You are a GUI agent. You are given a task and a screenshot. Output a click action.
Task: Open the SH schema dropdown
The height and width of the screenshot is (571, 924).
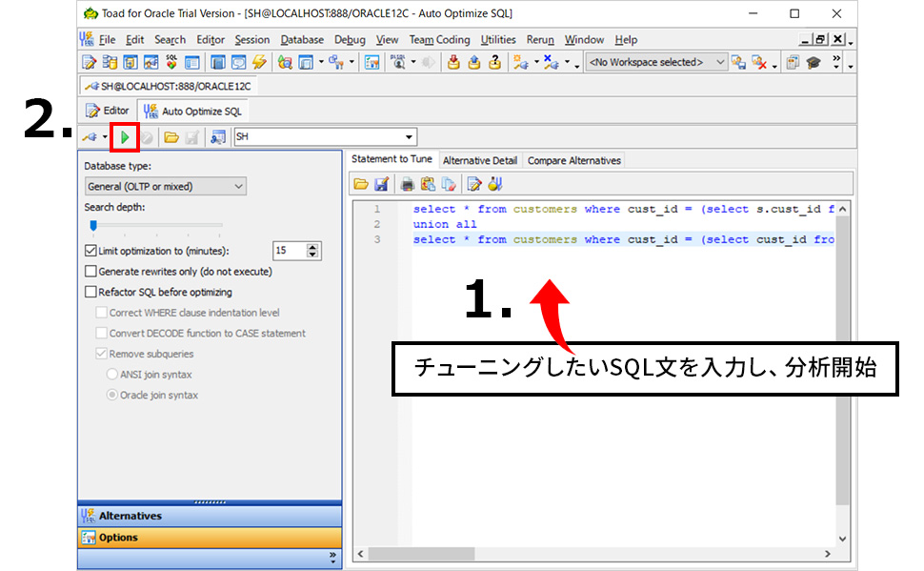pyautogui.click(x=409, y=137)
